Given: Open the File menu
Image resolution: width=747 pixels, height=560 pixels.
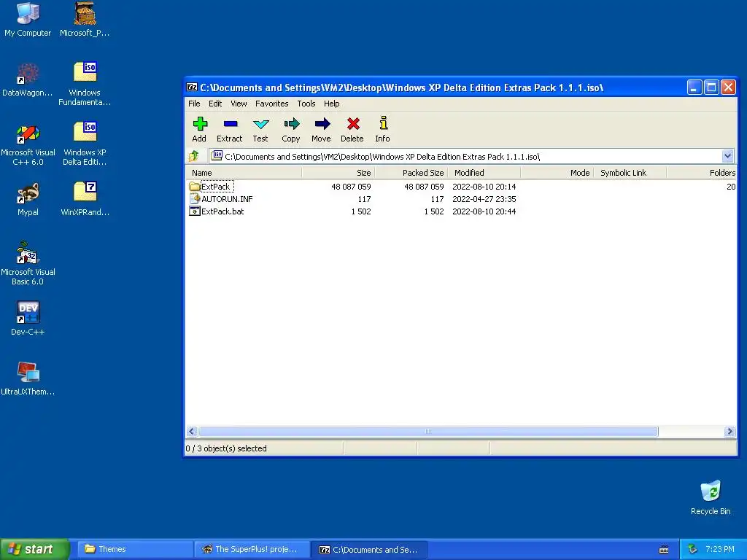Looking at the screenshot, I should tap(194, 104).
